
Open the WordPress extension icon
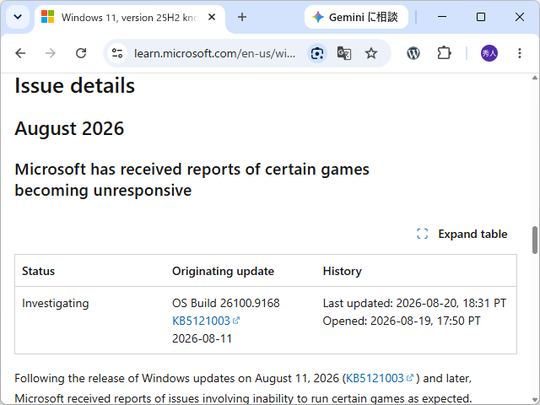pyautogui.click(x=413, y=53)
